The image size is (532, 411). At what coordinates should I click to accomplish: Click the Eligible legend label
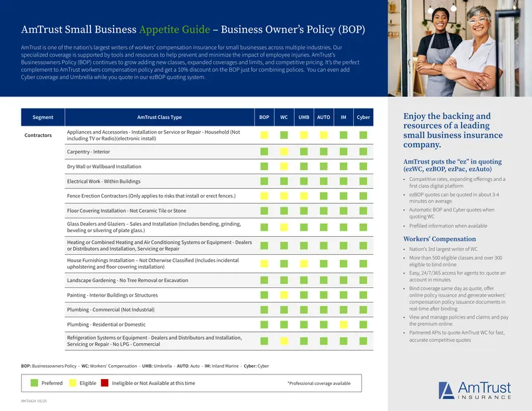click(x=88, y=383)
